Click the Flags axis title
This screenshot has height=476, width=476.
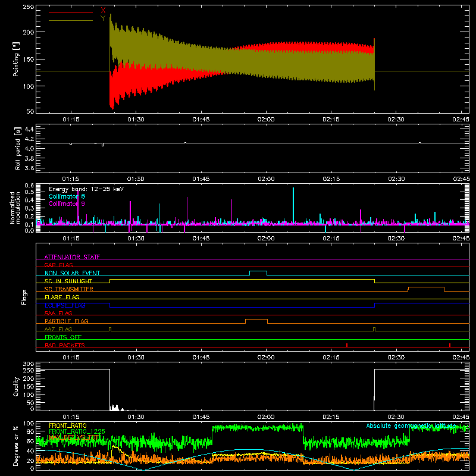[x=24, y=297]
